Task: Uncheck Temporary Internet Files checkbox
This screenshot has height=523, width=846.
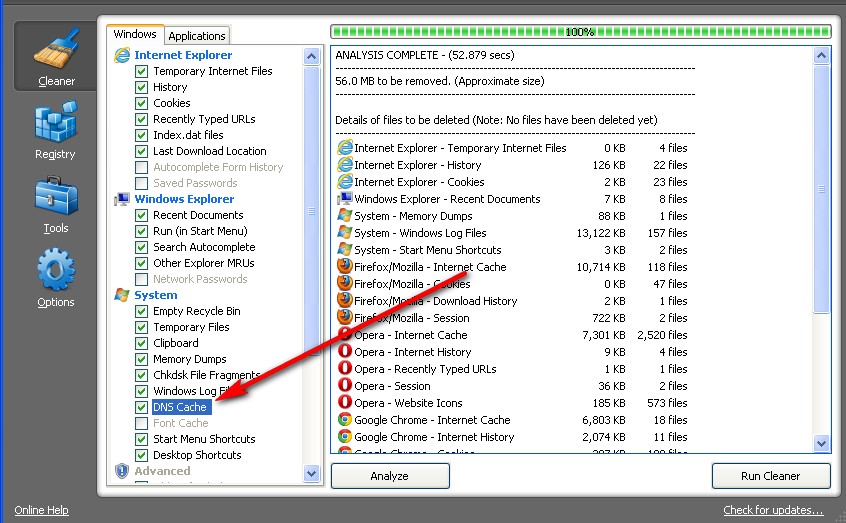Action: click(141, 71)
